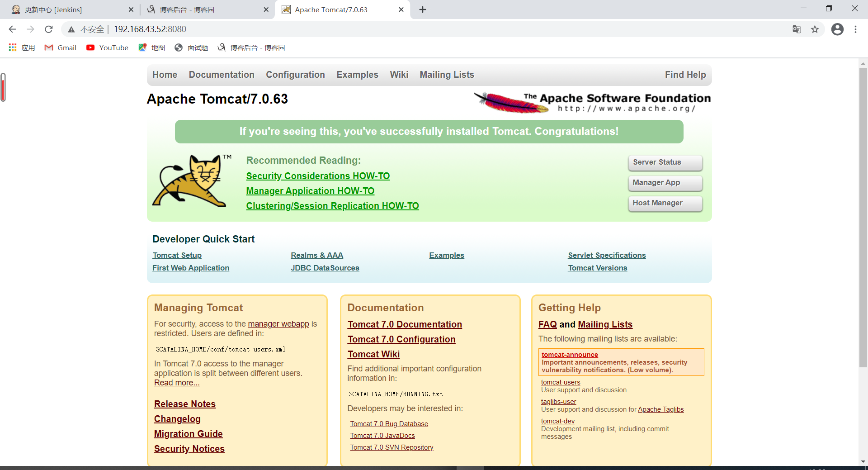Open a new browser tab
Screen dimensions: 868x470
423,9
